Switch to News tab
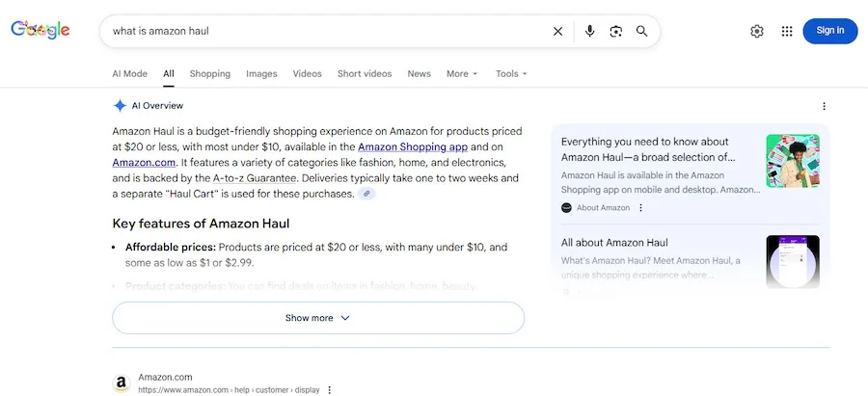 click(x=420, y=73)
